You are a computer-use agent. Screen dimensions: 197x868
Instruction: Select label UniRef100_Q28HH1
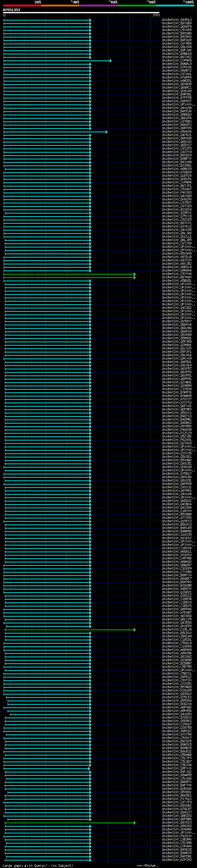click(177, 345)
